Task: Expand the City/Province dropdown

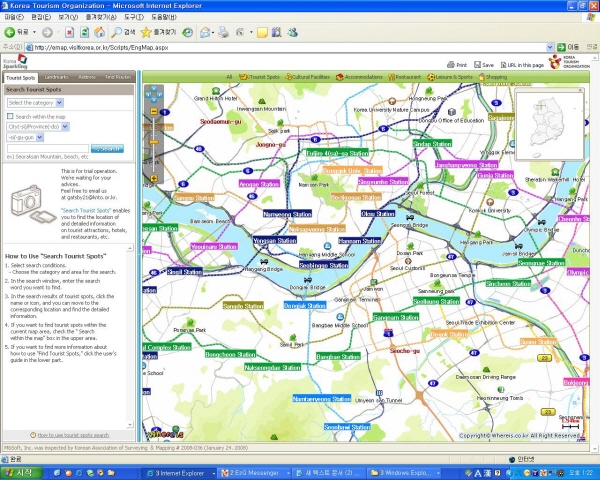Action: point(36,127)
